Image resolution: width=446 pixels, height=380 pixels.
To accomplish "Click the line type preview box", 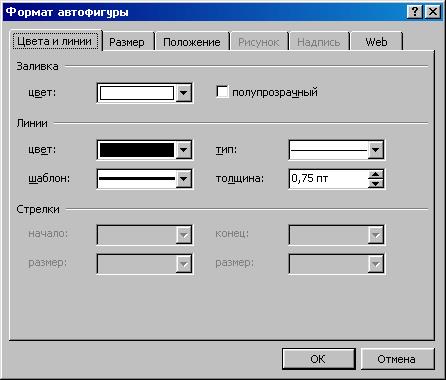I will [329, 150].
